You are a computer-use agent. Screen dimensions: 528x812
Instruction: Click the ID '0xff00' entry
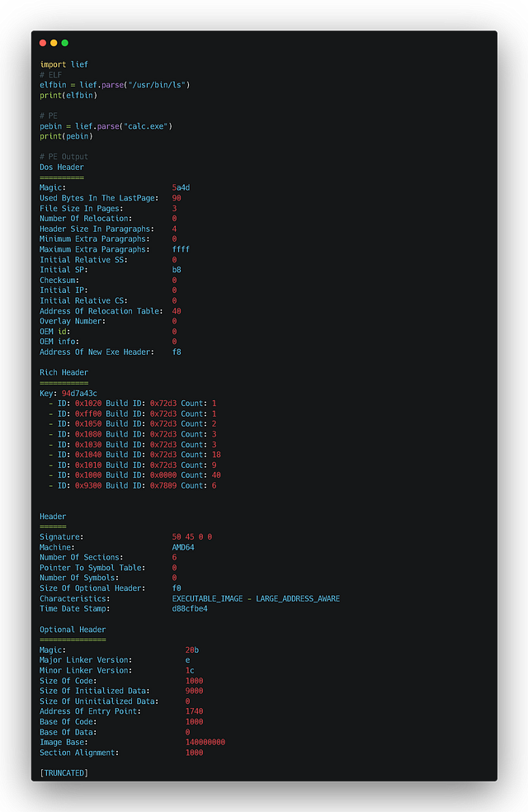point(133,413)
